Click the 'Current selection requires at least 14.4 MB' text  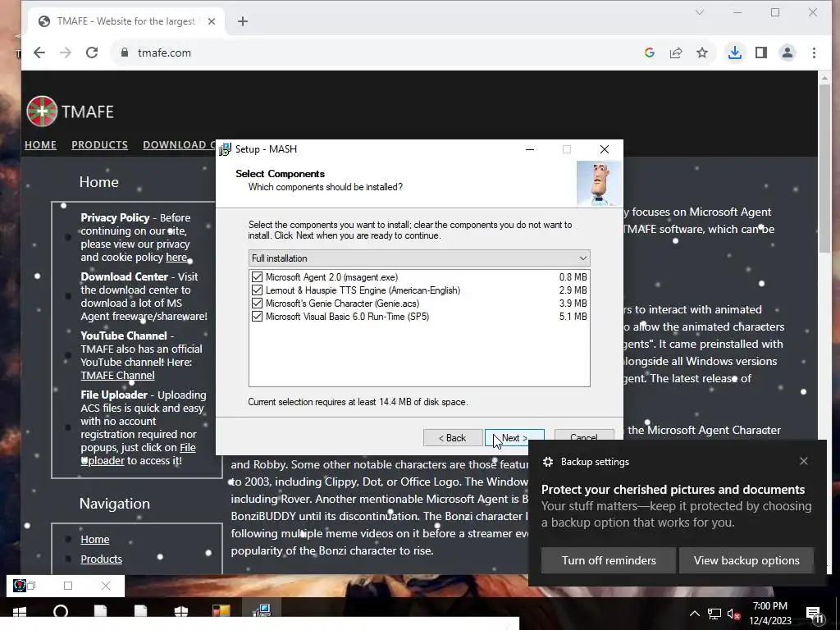tap(358, 402)
